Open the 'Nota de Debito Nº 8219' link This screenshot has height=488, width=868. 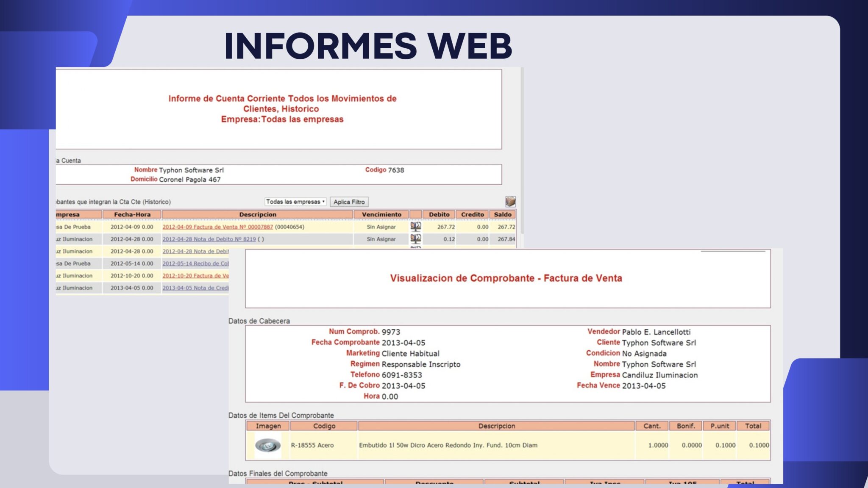[x=209, y=239]
